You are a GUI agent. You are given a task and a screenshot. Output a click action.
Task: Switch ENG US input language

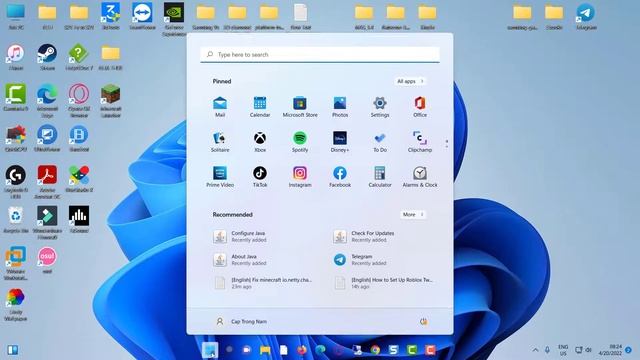pyautogui.click(x=563, y=350)
